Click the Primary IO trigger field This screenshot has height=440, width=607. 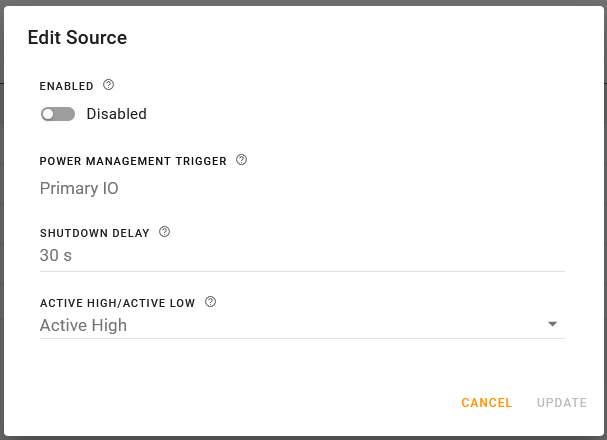click(80, 188)
